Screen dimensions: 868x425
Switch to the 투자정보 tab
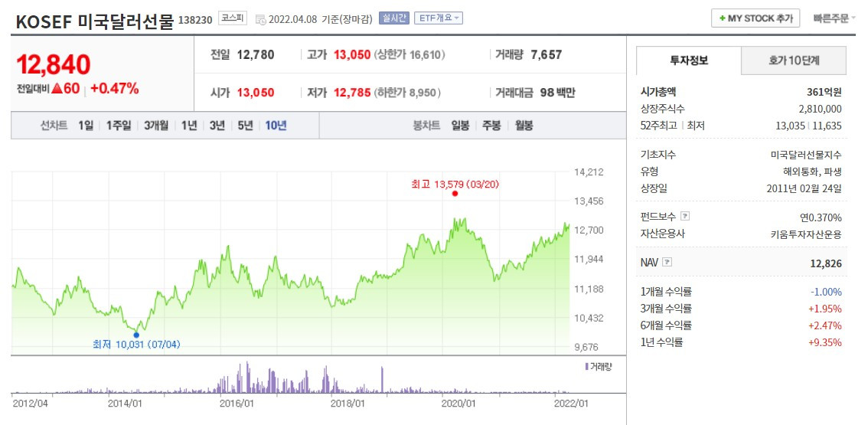[689, 60]
